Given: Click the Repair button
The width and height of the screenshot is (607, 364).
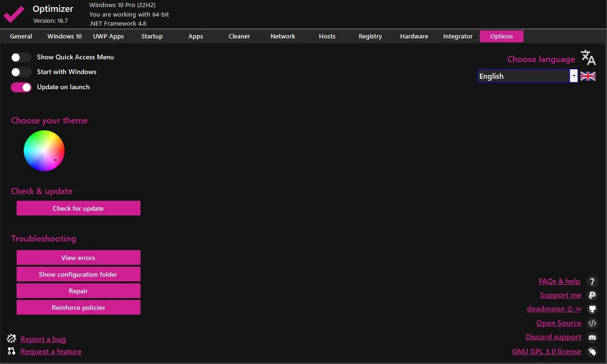Looking at the screenshot, I should (78, 291).
